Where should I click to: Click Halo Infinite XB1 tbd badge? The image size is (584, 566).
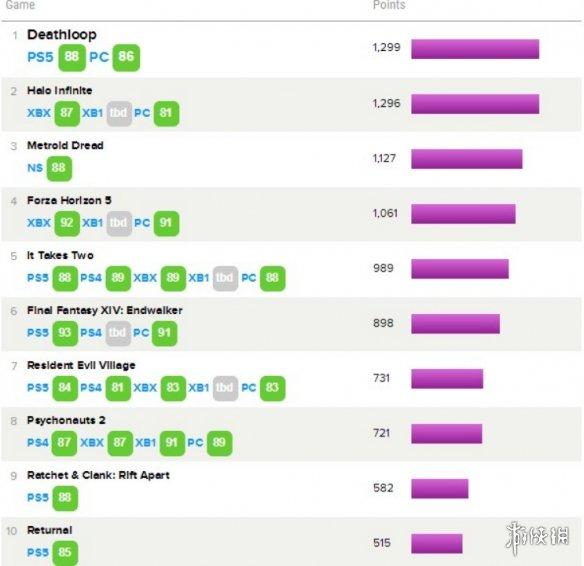click(119, 113)
